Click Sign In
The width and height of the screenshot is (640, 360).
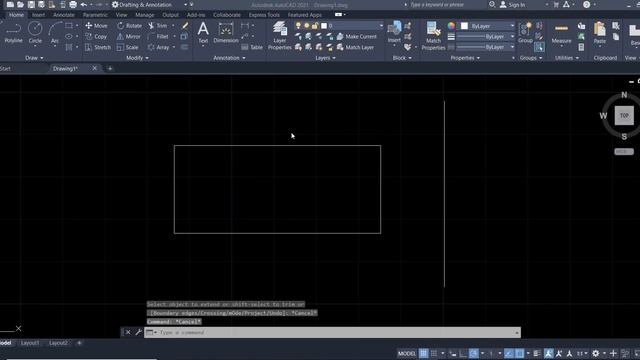point(513,4)
